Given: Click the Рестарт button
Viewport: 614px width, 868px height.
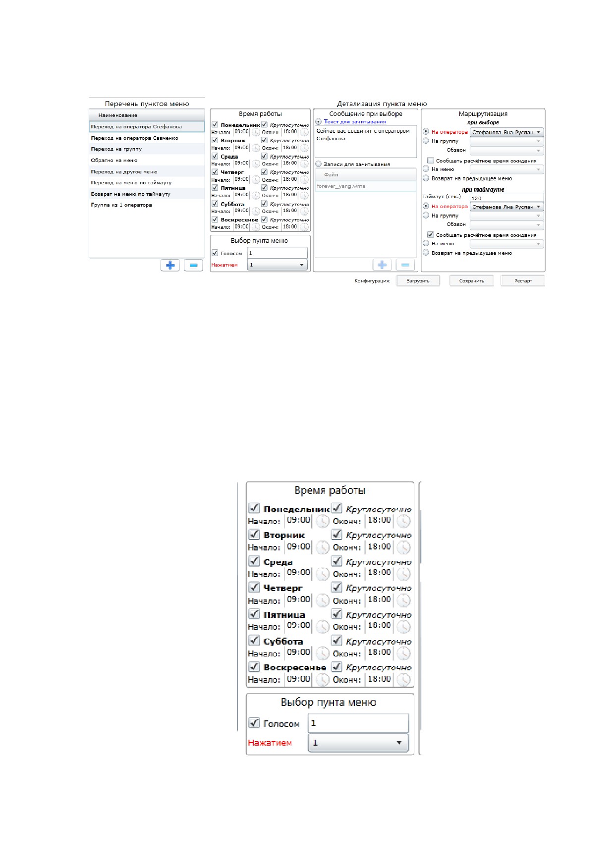Looking at the screenshot, I should (523, 281).
